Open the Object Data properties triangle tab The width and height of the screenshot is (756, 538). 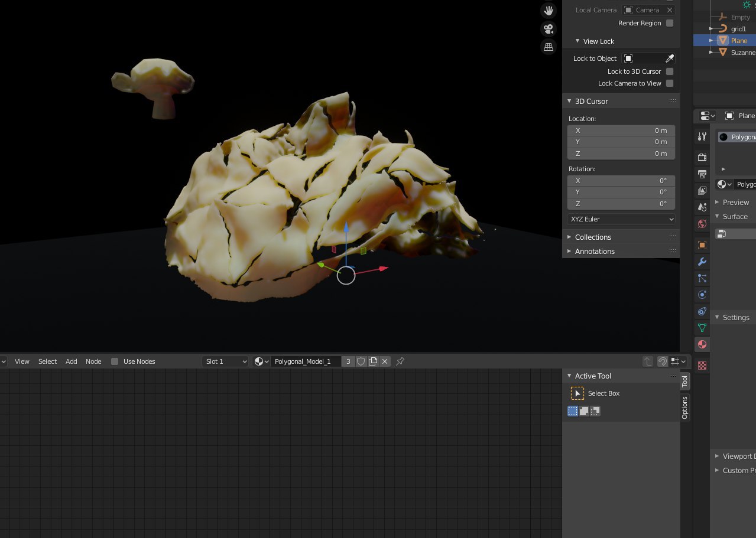(x=702, y=328)
